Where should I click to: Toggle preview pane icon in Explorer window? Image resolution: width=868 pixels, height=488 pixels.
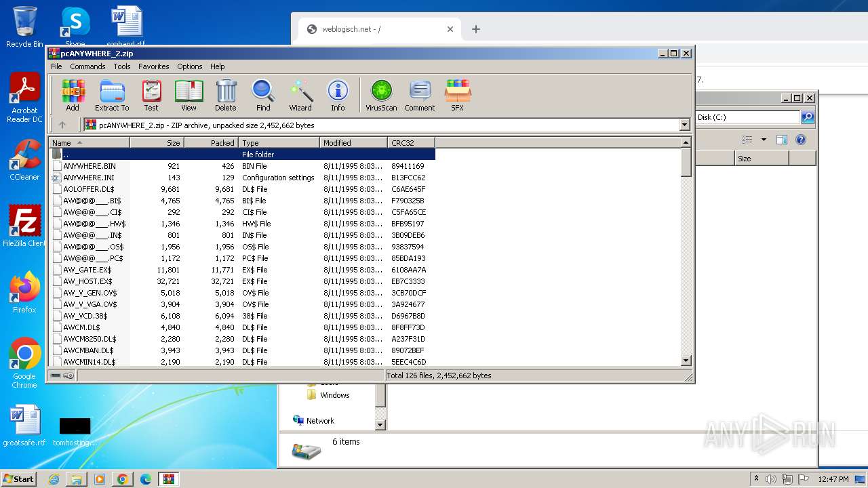tap(782, 140)
